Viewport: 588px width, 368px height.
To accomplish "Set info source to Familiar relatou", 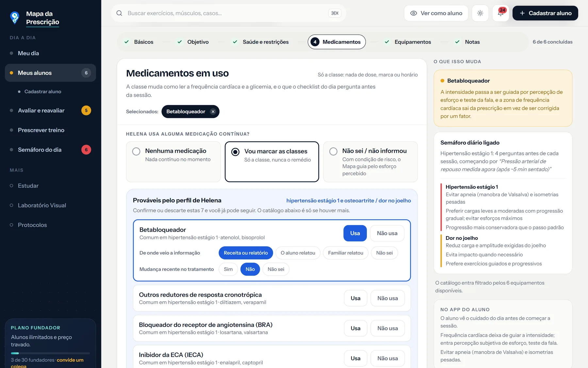I will (346, 253).
